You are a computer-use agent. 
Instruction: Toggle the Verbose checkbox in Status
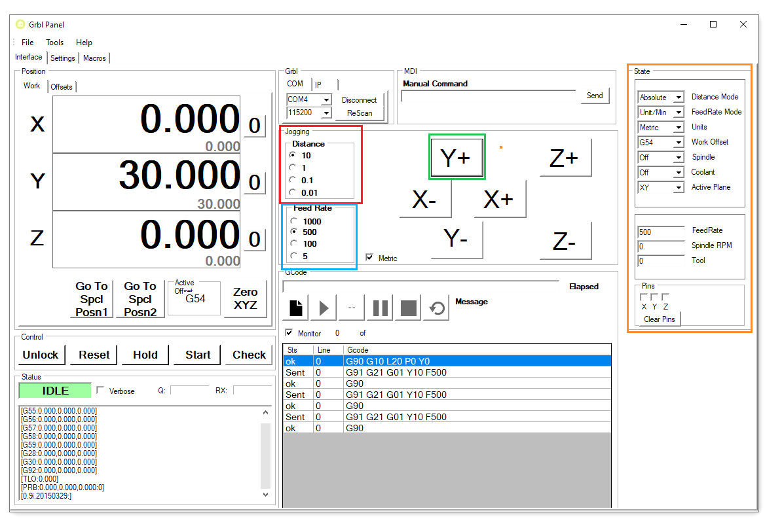(100, 391)
